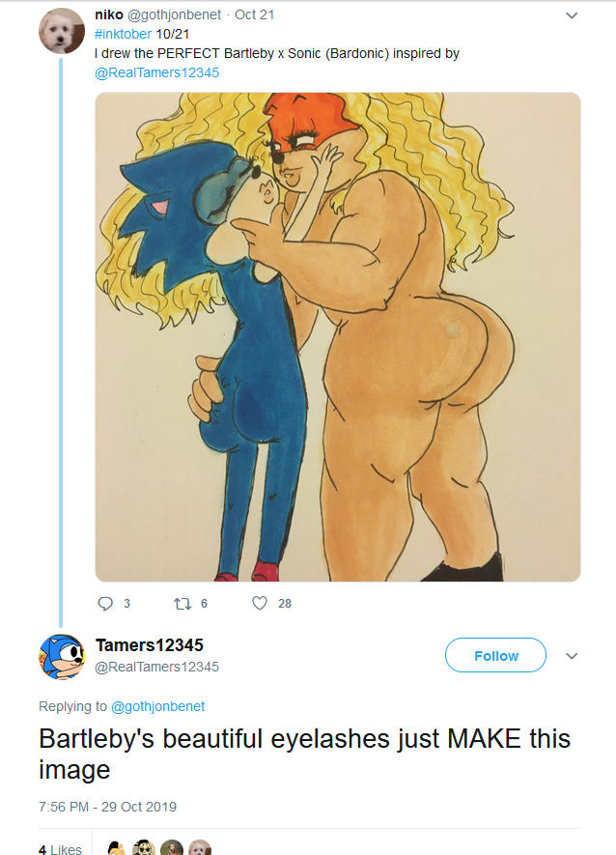The height and width of the screenshot is (855, 616).
Task: Expand the chevron menu on niko's tweet
Action: 572,15
